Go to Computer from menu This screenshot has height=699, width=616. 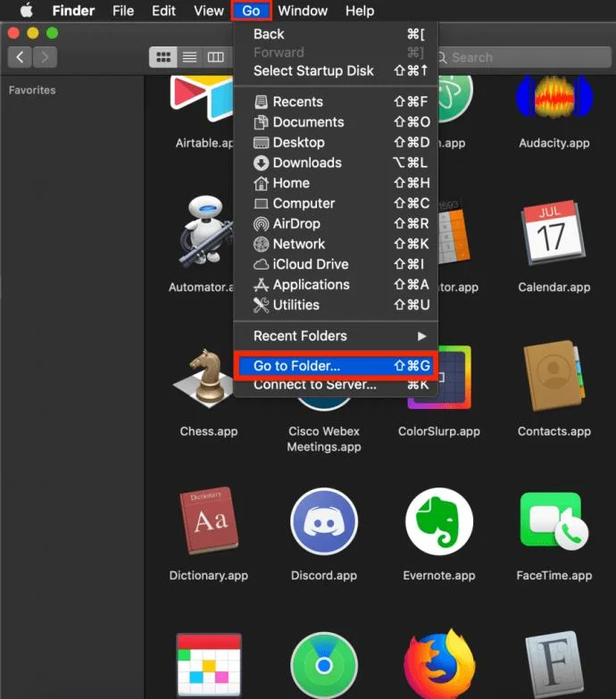[x=336, y=204]
